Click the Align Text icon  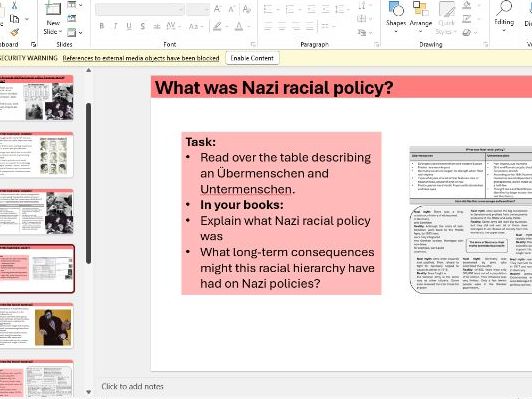pos(362,19)
